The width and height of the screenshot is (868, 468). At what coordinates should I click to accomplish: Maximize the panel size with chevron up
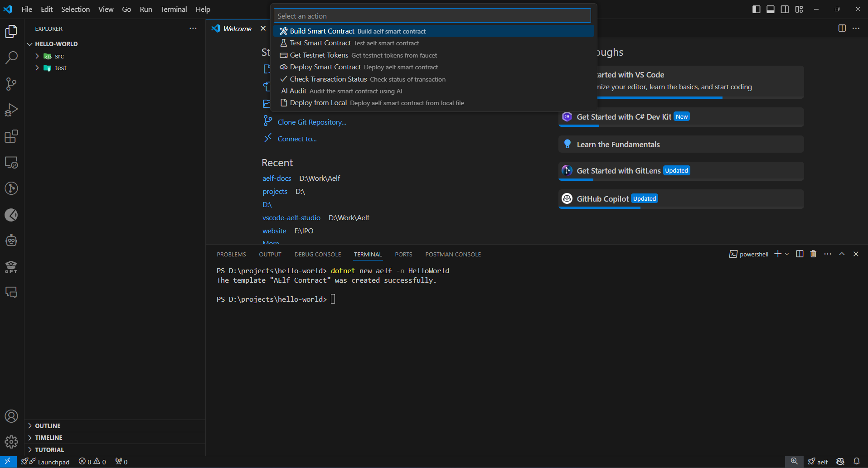pos(842,254)
